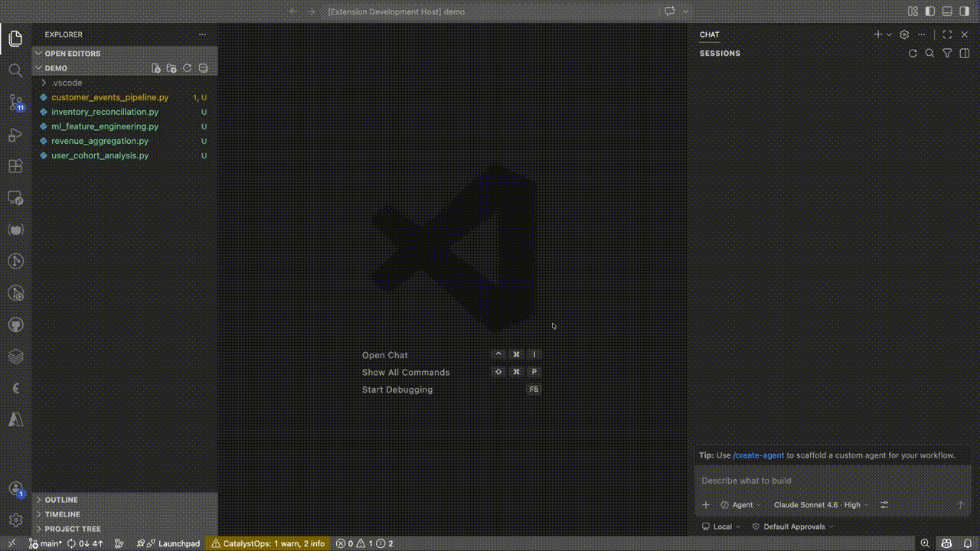This screenshot has height=551, width=980.
Task: Open user_cohort_analysis.py file
Action: [125, 155]
